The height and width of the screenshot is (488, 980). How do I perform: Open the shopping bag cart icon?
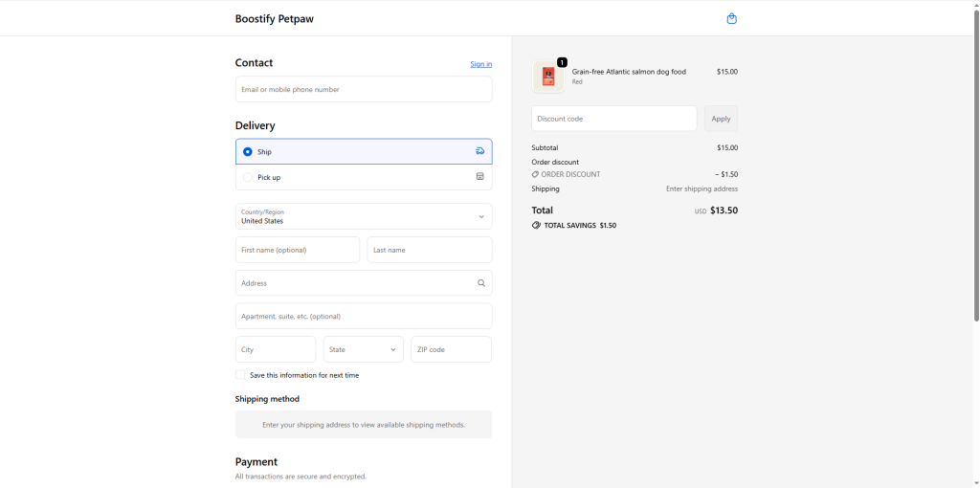(x=731, y=18)
